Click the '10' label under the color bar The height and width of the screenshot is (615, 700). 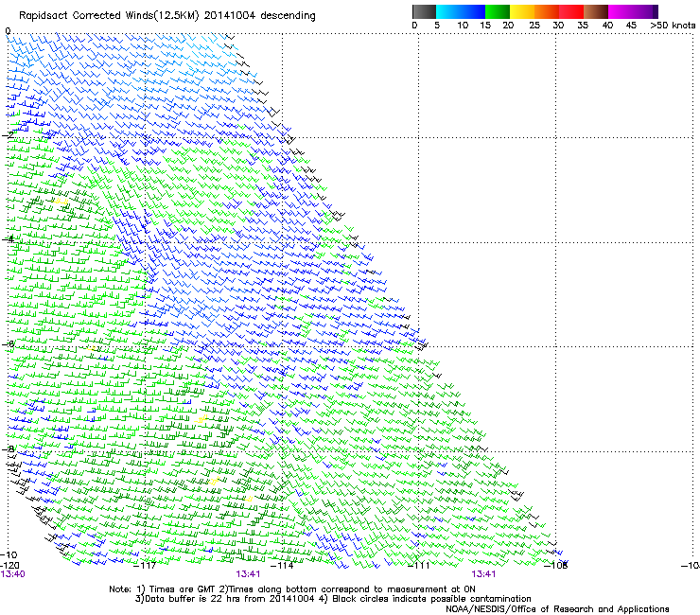[x=463, y=25]
